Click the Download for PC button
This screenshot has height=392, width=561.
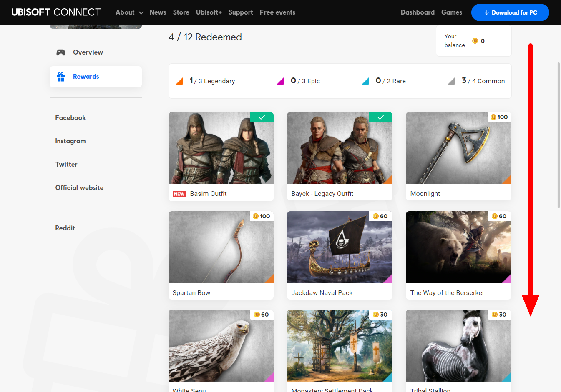(510, 12)
